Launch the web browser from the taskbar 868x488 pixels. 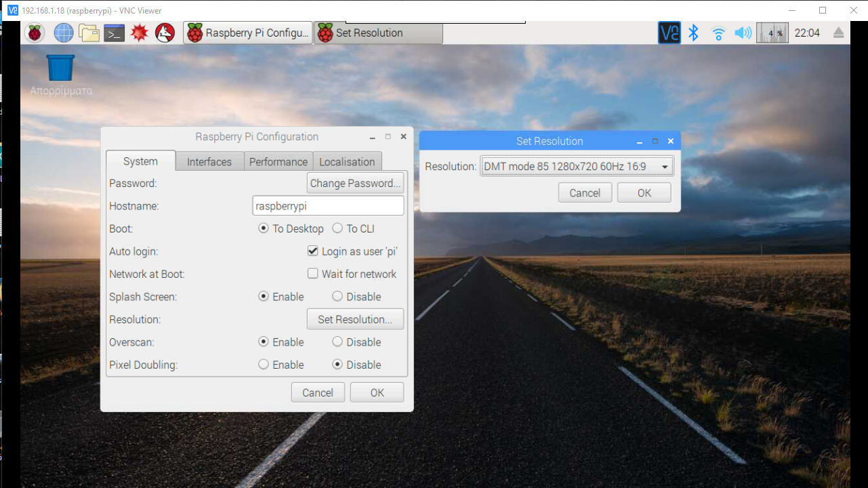click(x=63, y=32)
